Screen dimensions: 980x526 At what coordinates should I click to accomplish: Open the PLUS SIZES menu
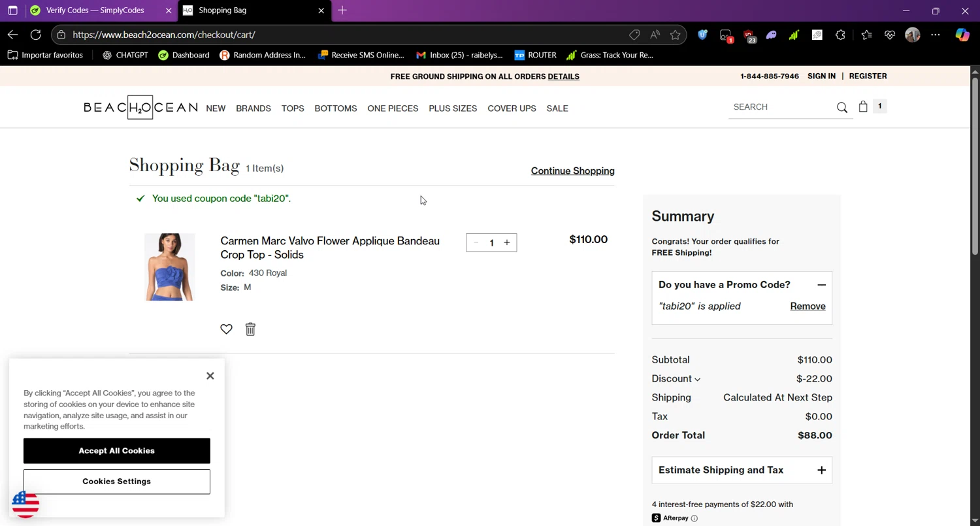click(453, 108)
